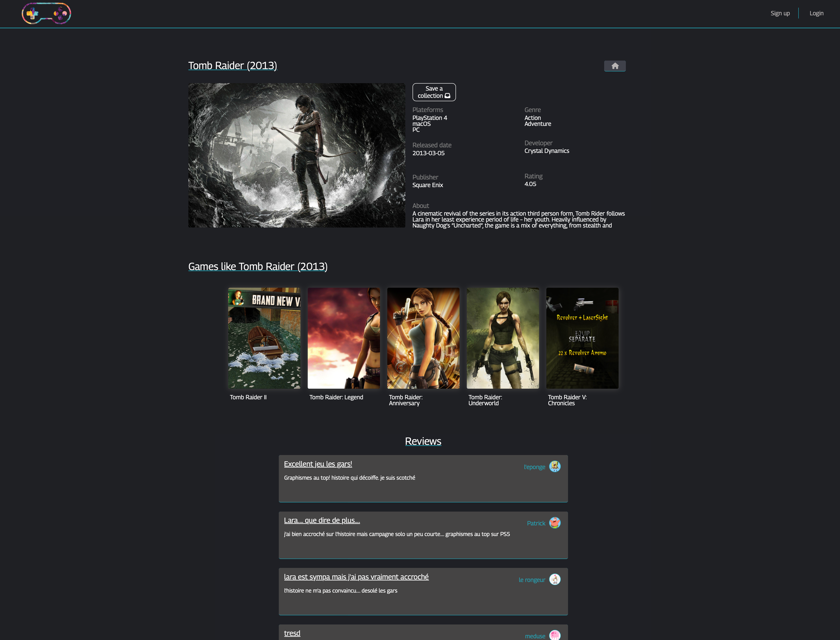Click the home icon near the title
Image resolution: width=840 pixels, height=640 pixels.
tap(615, 65)
